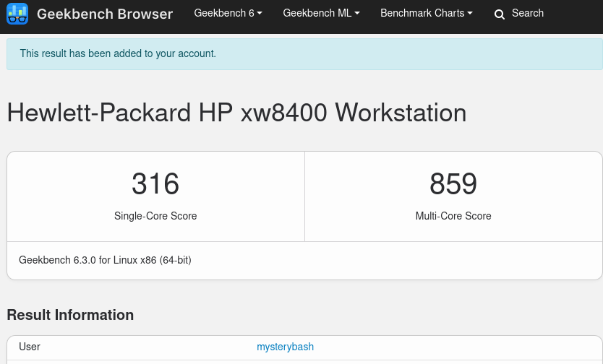Expand the Geekbench 6 dropdown menu

[228, 13]
